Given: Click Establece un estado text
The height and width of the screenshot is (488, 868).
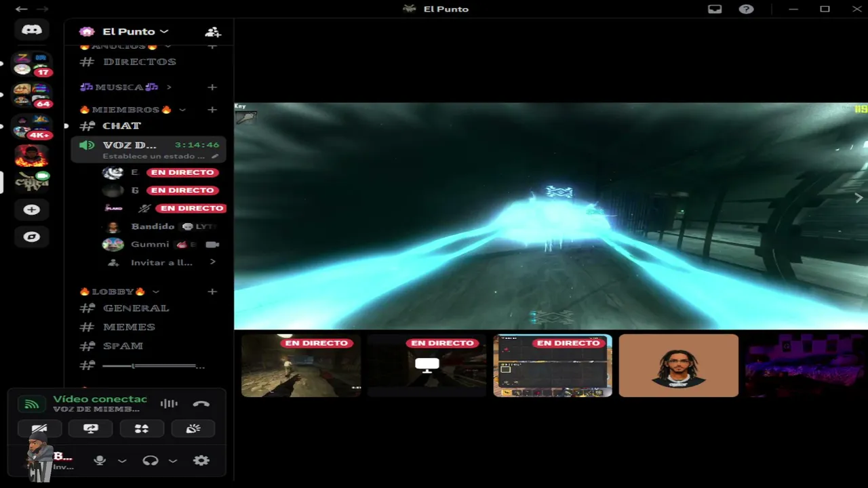Looking at the screenshot, I should pyautogui.click(x=153, y=156).
